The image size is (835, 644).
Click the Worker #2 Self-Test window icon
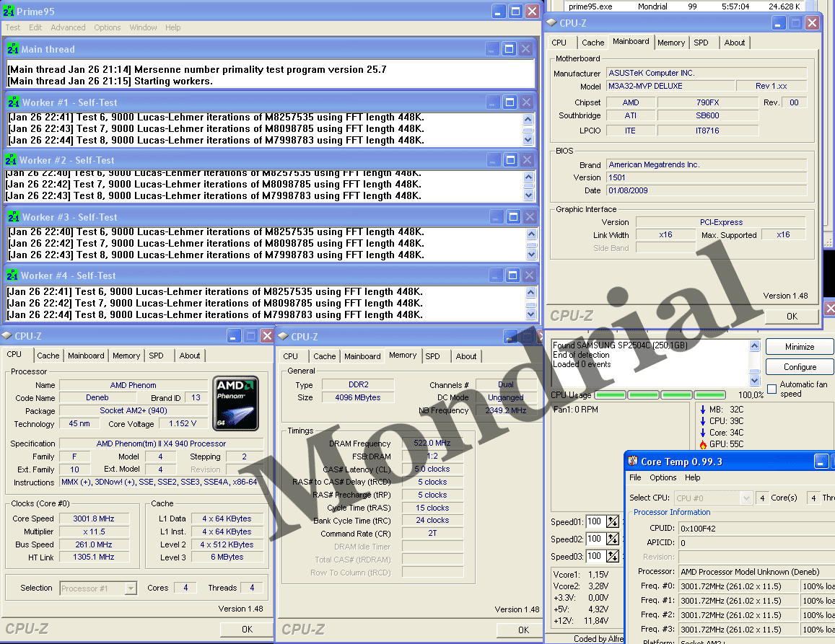(x=11, y=159)
